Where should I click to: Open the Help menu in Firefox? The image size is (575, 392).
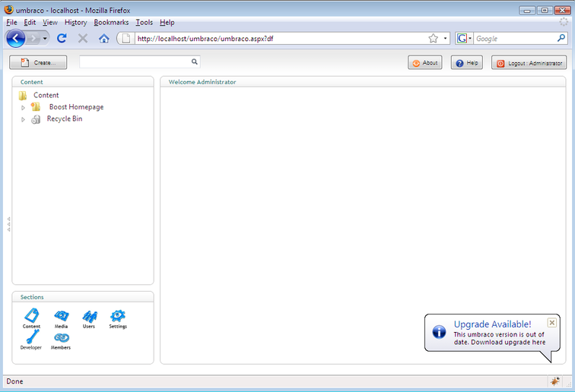tap(167, 22)
